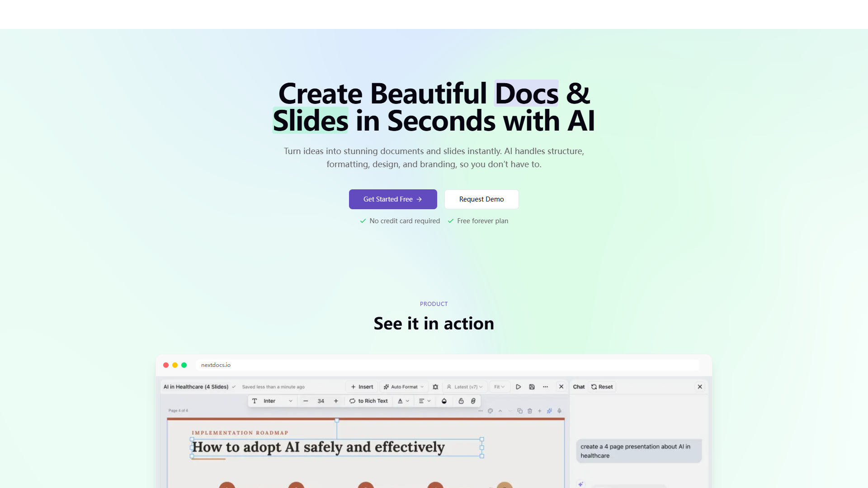
Task: Open the page theme palette icon
Action: coord(491,411)
